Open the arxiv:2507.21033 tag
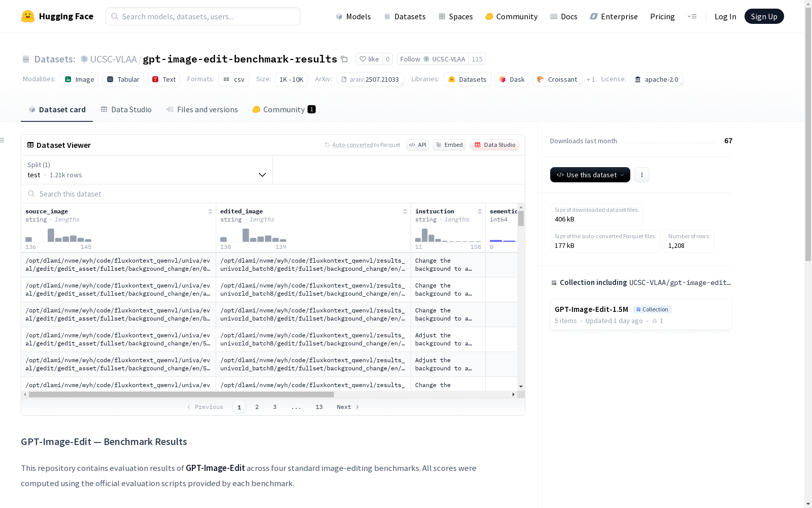This screenshot has width=812, height=508. [x=370, y=79]
